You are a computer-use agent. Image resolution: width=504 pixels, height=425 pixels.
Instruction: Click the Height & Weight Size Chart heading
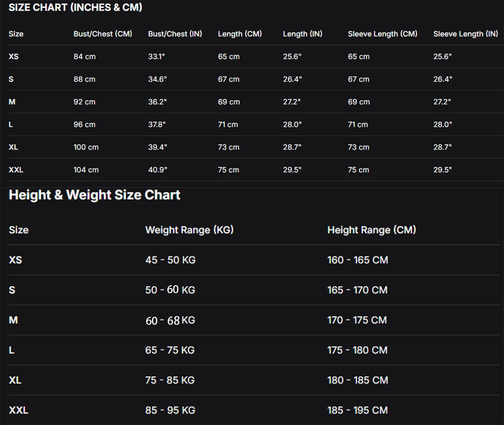click(x=95, y=195)
